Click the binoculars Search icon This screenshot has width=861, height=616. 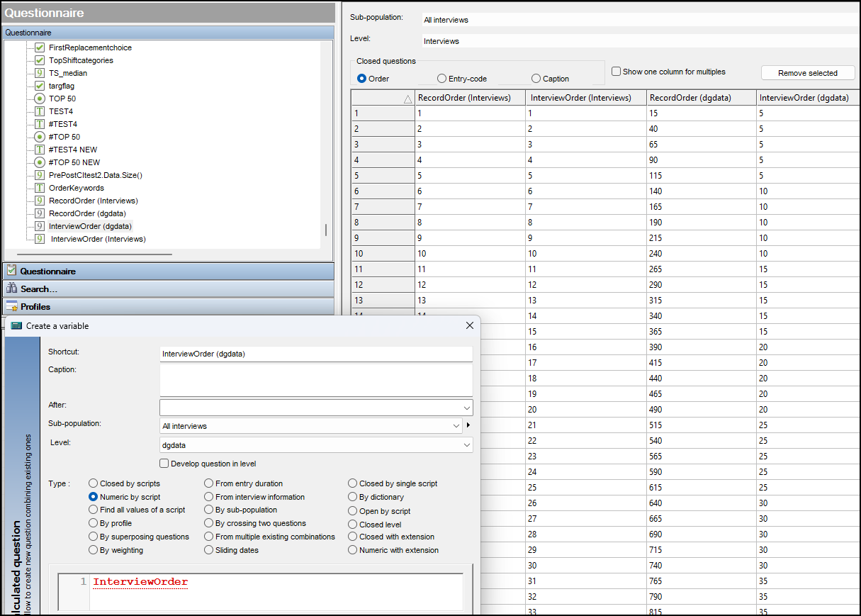(11, 289)
